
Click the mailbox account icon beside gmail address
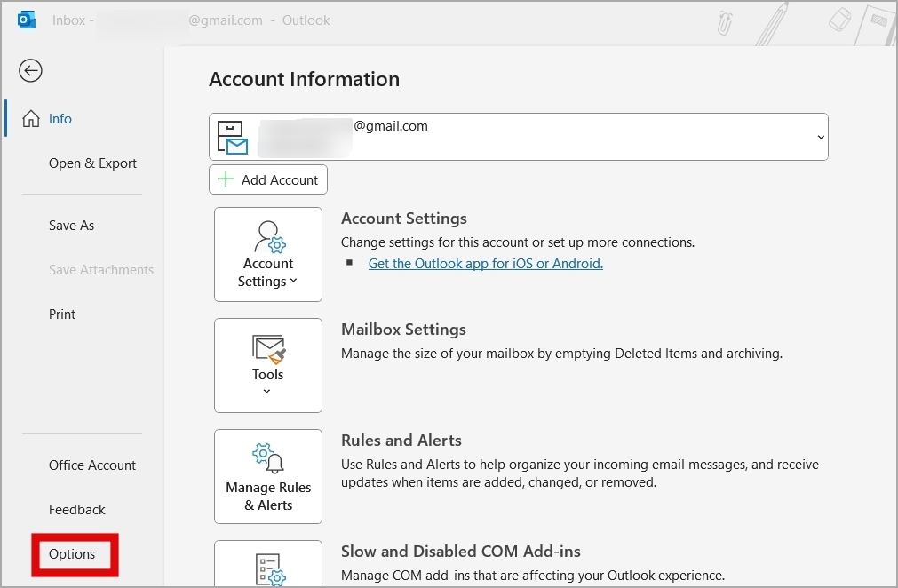point(233,138)
